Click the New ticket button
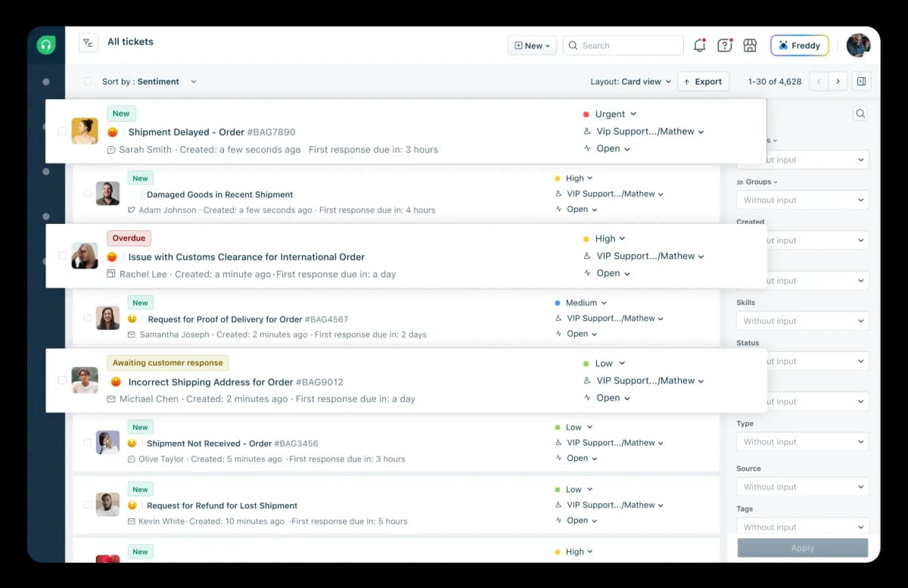 (532, 45)
